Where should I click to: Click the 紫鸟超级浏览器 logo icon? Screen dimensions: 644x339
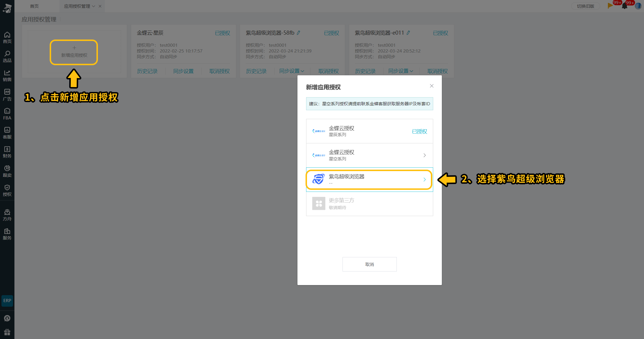click(x=319, y=179)
